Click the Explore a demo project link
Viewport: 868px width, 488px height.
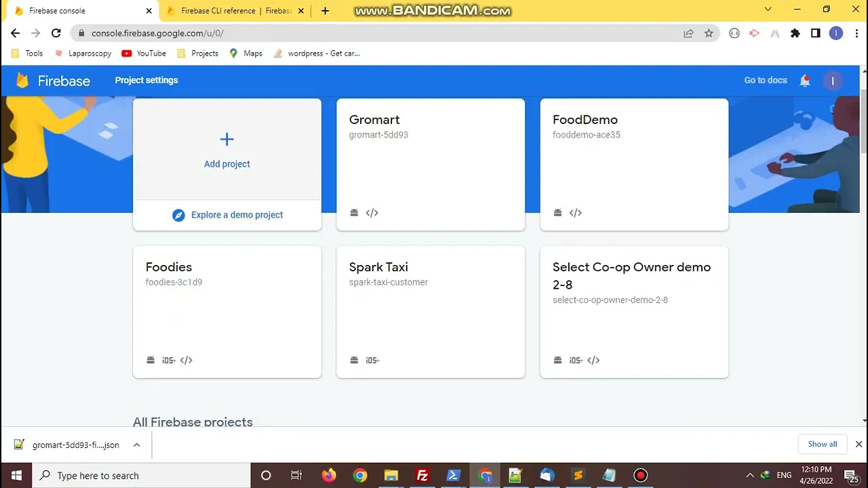[x=237, y=215]
